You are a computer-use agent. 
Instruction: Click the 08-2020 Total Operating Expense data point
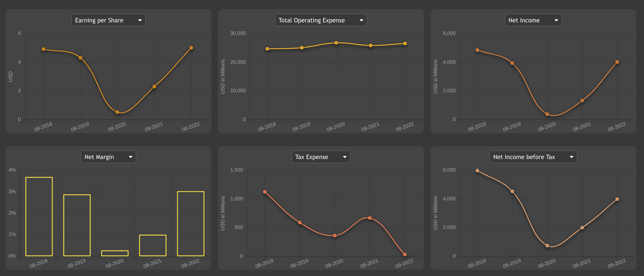(x=336, y=43)
